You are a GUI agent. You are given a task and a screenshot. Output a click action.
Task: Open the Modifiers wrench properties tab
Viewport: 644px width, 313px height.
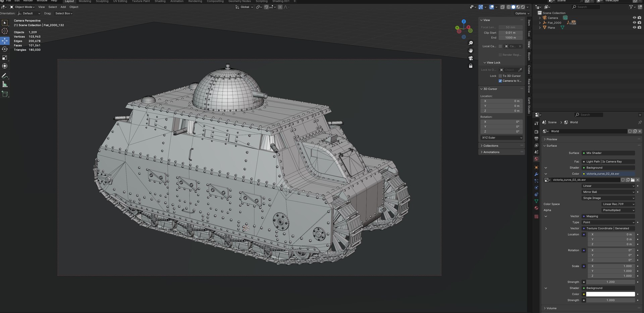[x=536, y=174]
